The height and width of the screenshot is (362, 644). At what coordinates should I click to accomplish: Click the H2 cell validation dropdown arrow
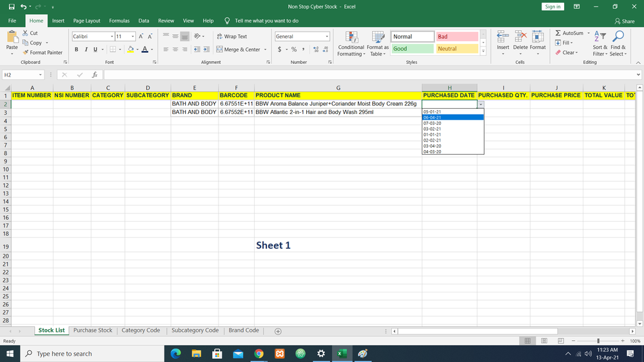(480, 104)
